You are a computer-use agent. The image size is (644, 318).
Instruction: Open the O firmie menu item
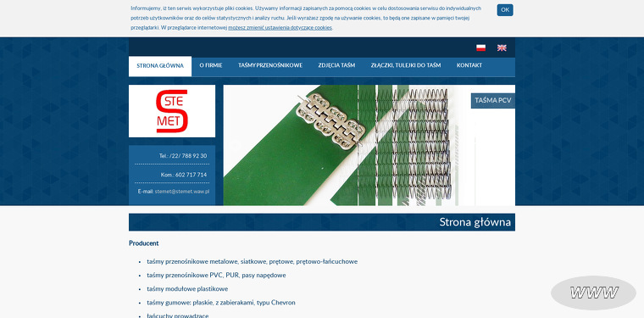211,65
